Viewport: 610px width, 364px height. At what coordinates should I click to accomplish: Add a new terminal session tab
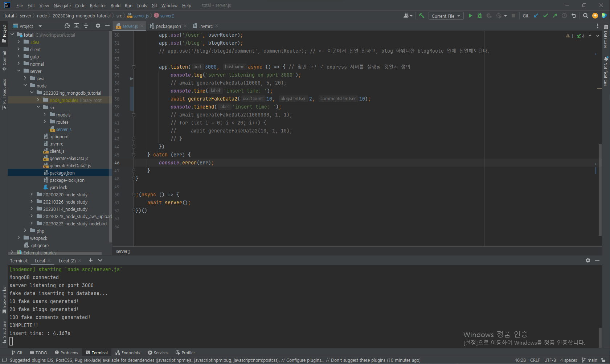[x=91, y=260]
